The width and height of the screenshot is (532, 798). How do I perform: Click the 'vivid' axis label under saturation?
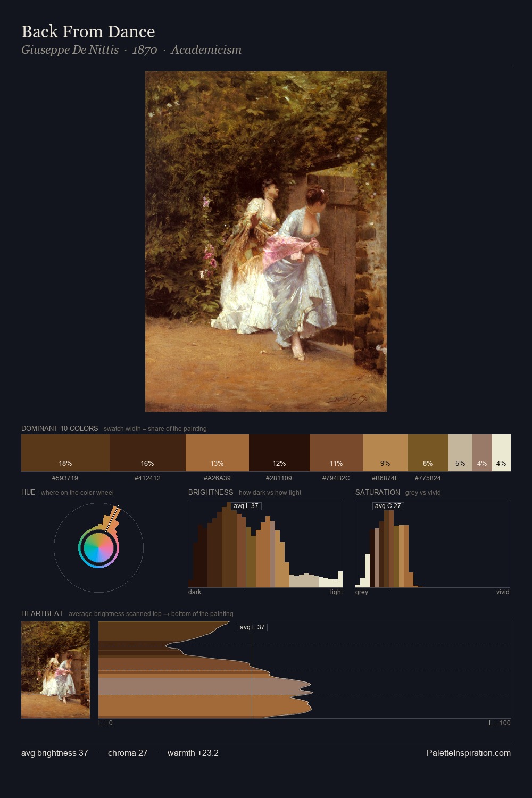pyautogui.click(x=503, y=592)
